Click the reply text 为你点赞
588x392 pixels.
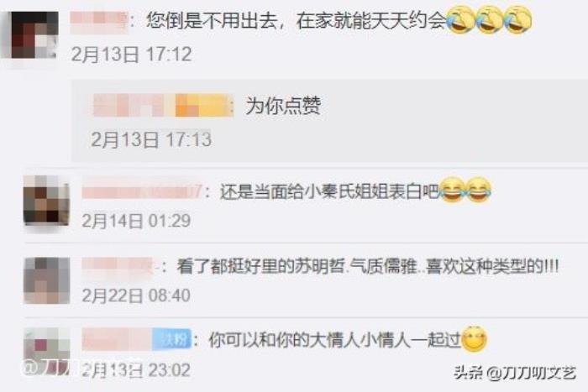pyautogui.click(x=283, y=105)
